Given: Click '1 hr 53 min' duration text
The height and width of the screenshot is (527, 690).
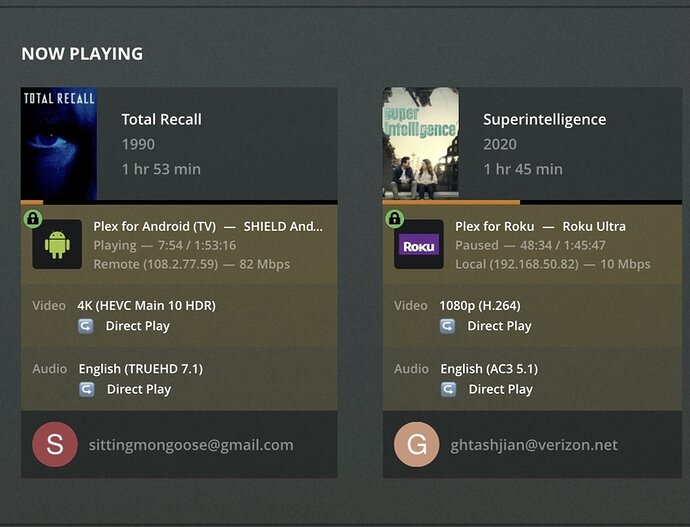Looking at the screenshot, I should point(161,169).
